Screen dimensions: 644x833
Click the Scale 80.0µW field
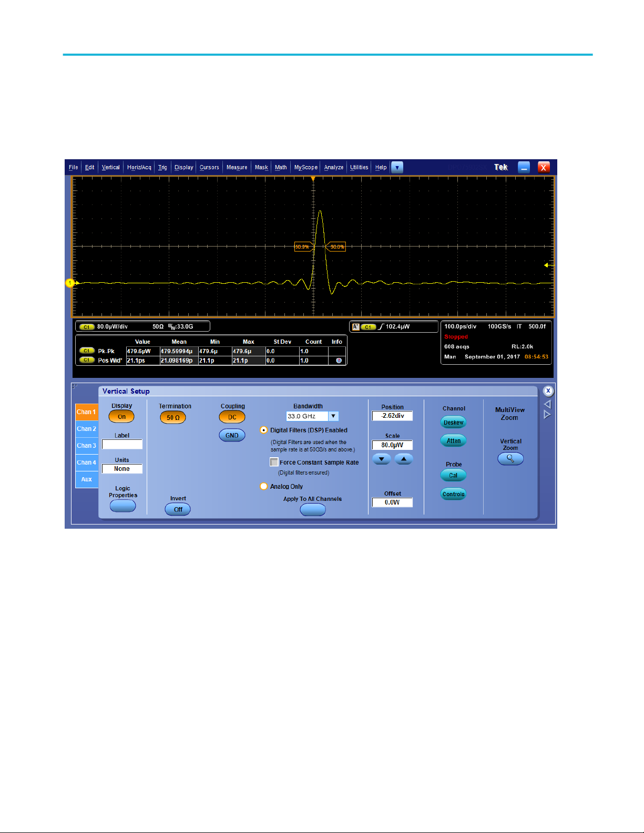[392, 445]
